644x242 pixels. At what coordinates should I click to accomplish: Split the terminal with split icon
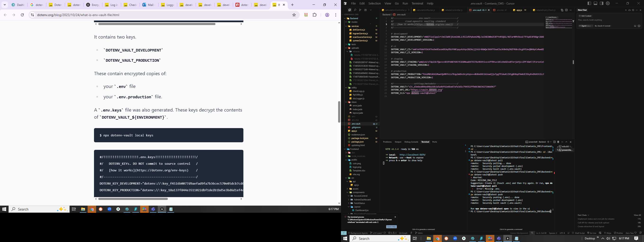(x=554, y=142)
